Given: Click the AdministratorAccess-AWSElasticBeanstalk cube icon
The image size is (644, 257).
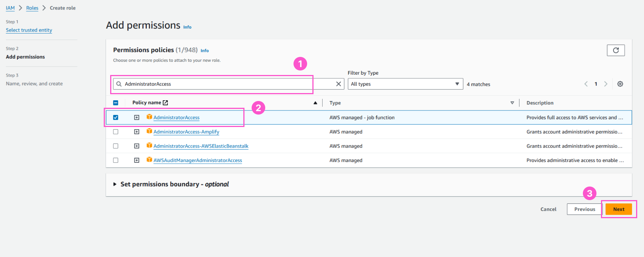Looking at the screenshot, I should [149, 145].
